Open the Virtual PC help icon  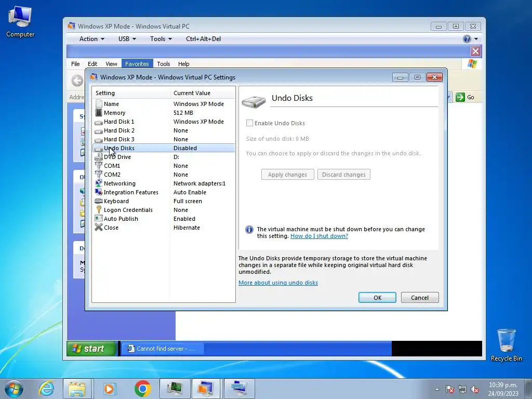467,38
